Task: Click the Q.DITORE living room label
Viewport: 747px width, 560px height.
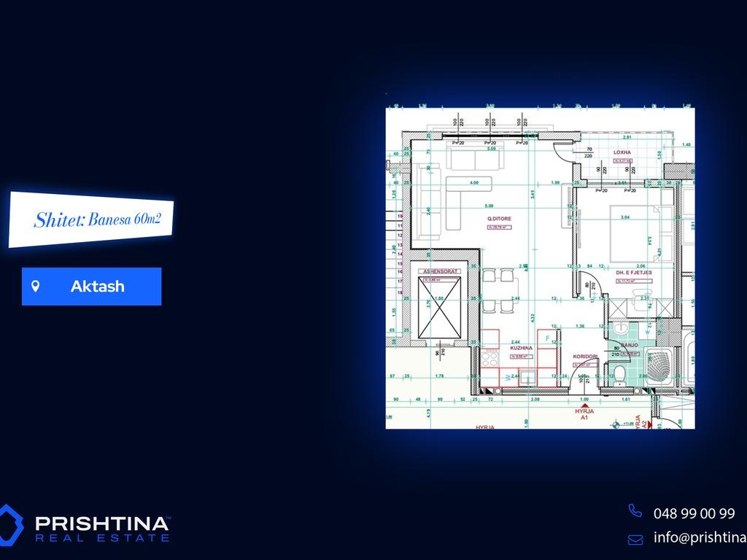Action: [x=500, y=217]
